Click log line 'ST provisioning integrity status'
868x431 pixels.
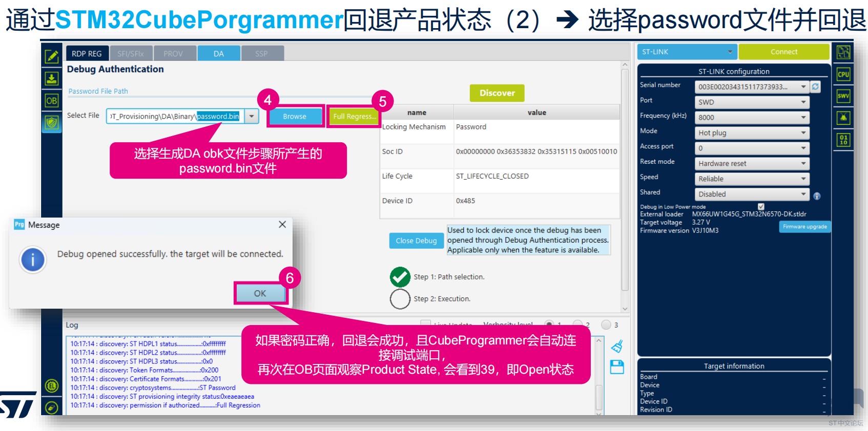click(x=162, y=396)
